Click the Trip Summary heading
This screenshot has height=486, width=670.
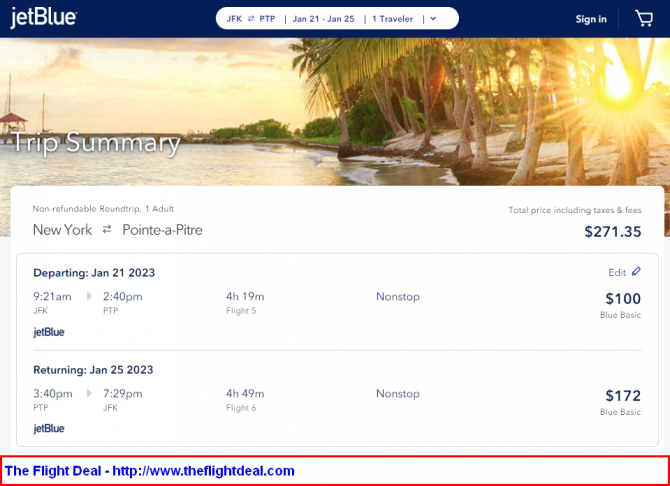coord(95,142)
